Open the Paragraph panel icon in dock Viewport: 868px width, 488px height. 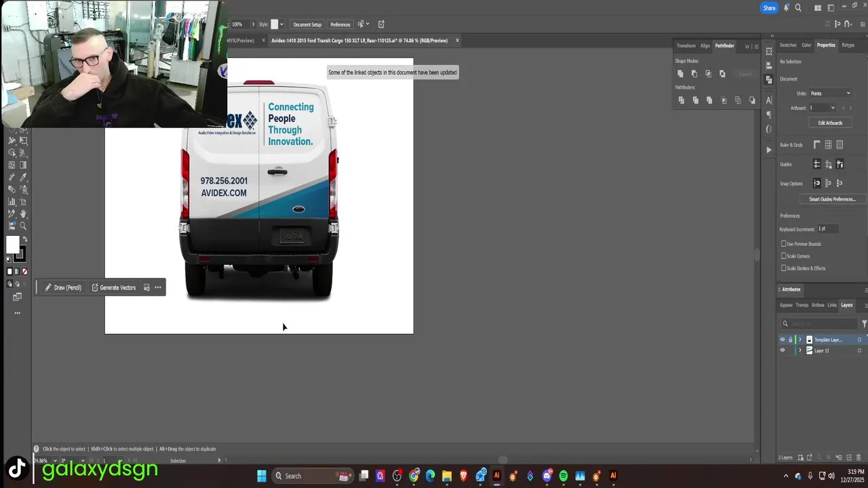click(768, 115)
